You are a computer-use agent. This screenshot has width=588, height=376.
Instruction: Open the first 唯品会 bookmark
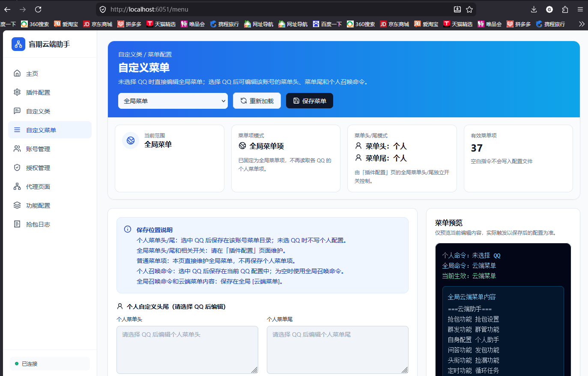click(193, 24)
